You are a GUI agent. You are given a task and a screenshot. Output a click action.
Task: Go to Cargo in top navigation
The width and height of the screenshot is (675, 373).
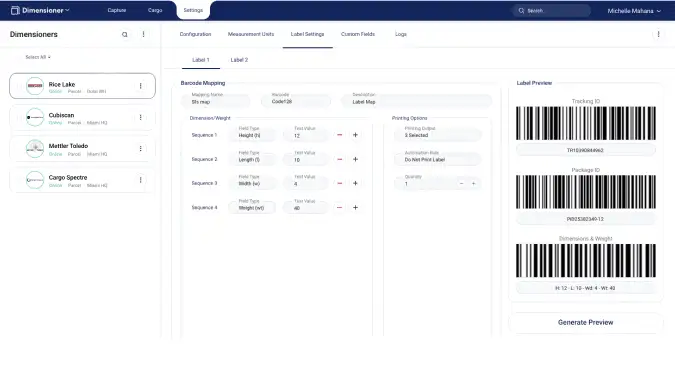[x=155, y=10]
